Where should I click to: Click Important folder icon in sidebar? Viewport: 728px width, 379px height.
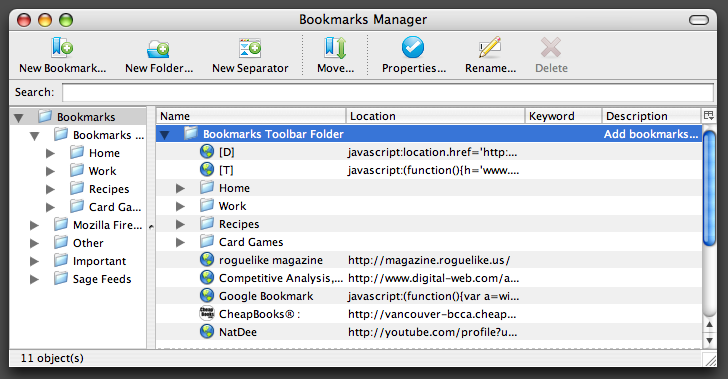click(61, 260)
